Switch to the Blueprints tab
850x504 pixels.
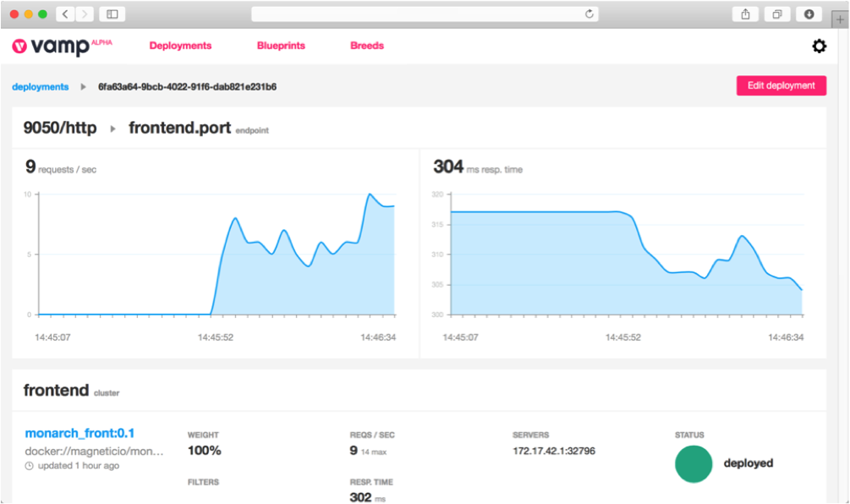point(281,46)
